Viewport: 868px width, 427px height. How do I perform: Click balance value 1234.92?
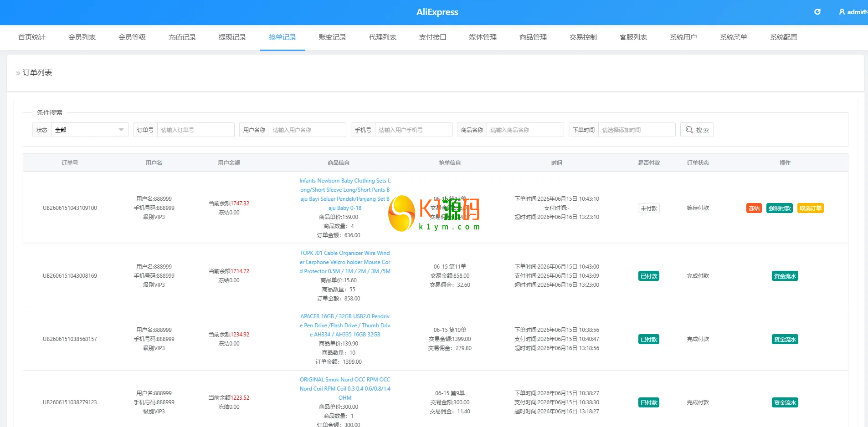(240, 335)
